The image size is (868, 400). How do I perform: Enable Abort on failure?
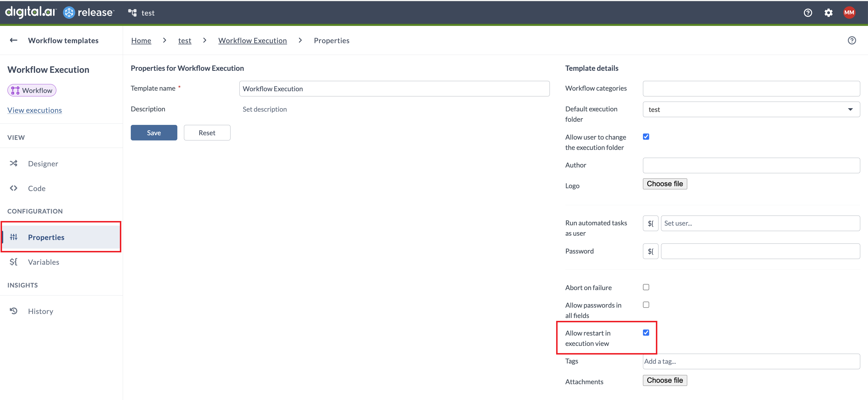[x=646, y=287]
